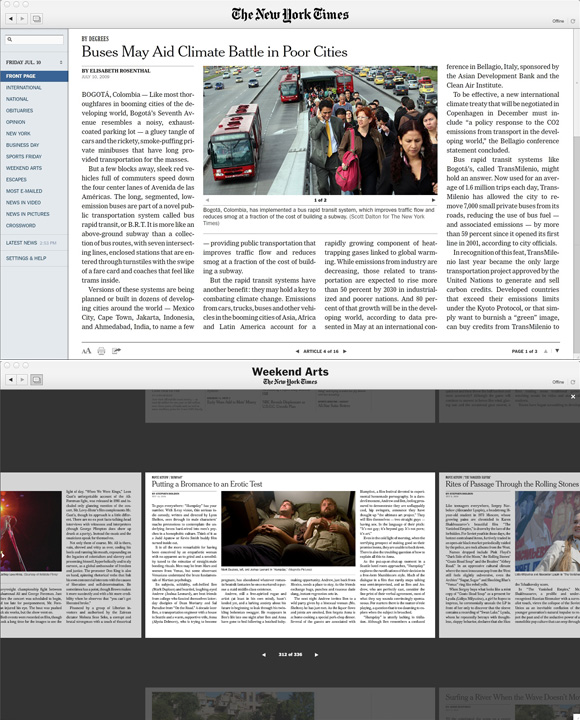
Task: Go forward in the top article window
Action: coord(22,19)
